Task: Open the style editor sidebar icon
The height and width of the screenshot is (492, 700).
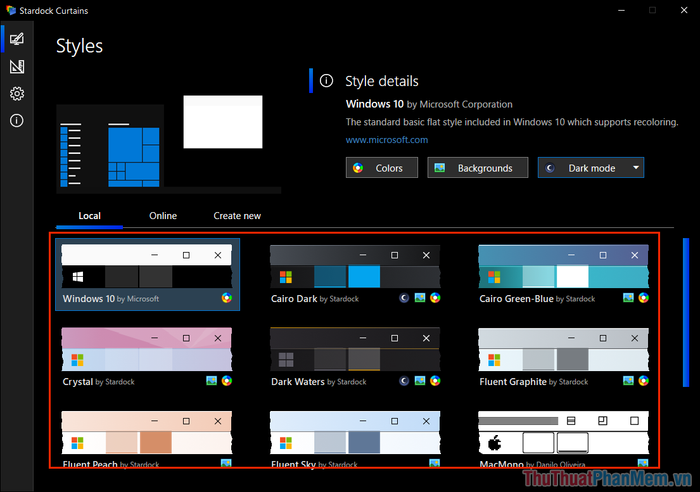Action: [x=17, y=67]
